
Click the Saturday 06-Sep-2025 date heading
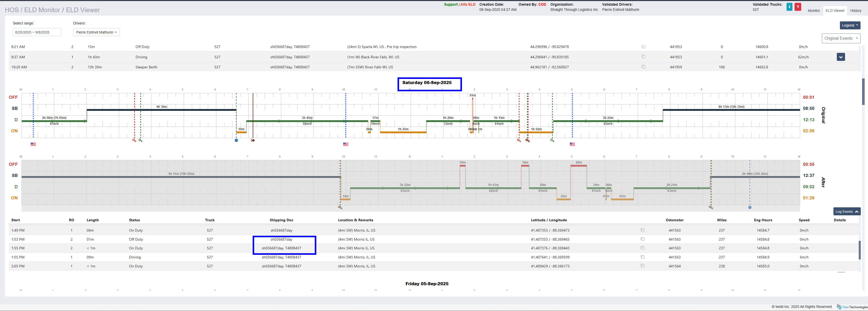point(427,83)
